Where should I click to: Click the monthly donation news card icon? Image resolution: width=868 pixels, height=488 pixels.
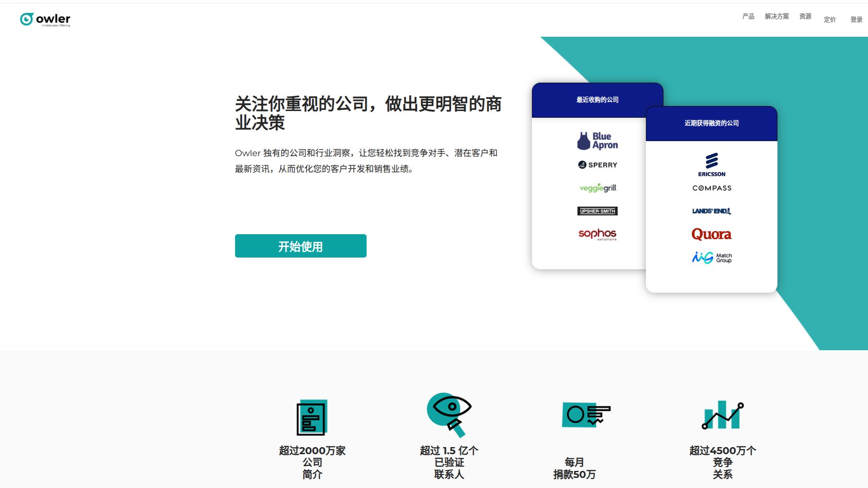(586, 415)
